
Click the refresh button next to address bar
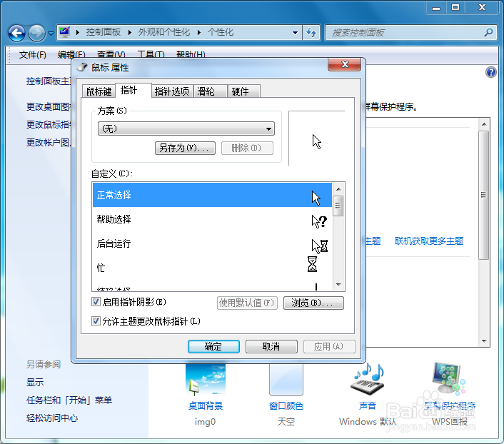pos(311,32)
